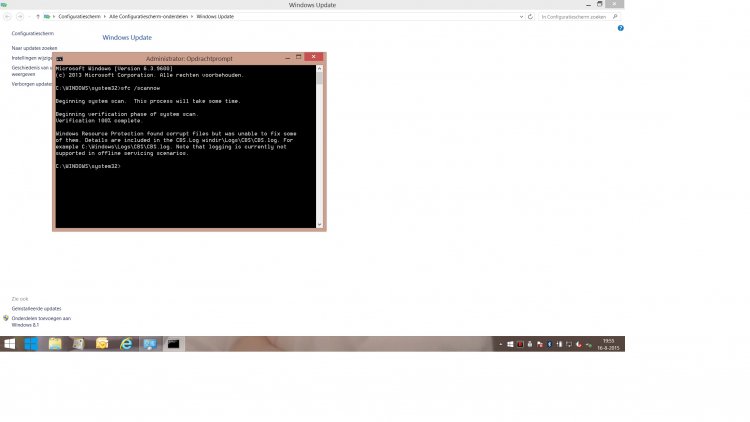This screenshot has height=422, width=750.
Task: Click the search magnifier in Configuratiescherm search
Action: pos(615,17)
